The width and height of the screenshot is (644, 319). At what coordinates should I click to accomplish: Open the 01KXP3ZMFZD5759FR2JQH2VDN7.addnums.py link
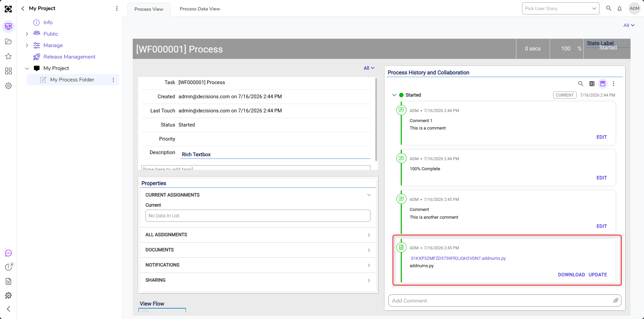tap(458, 258)
